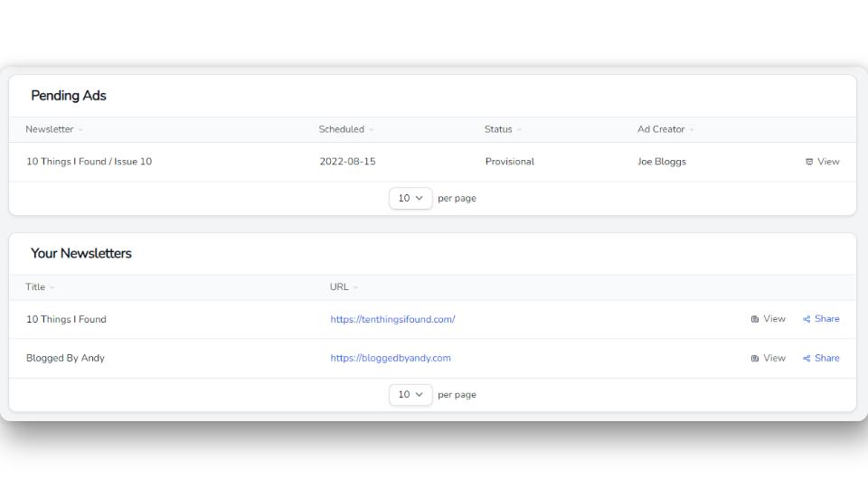868x488 pixels.
Task: Click View icon for 10 Things I Found newsletter
Action: click(x=755, y=319)
